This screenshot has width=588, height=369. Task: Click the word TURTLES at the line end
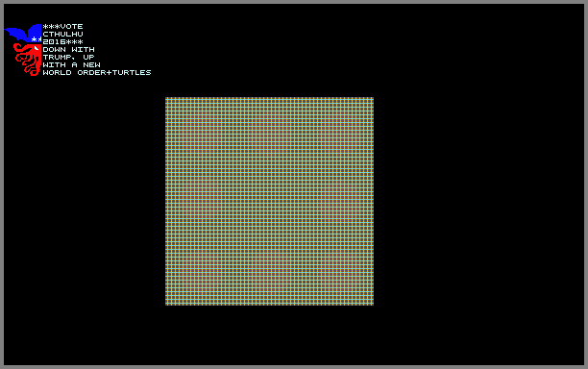click(x=132, y=73)
